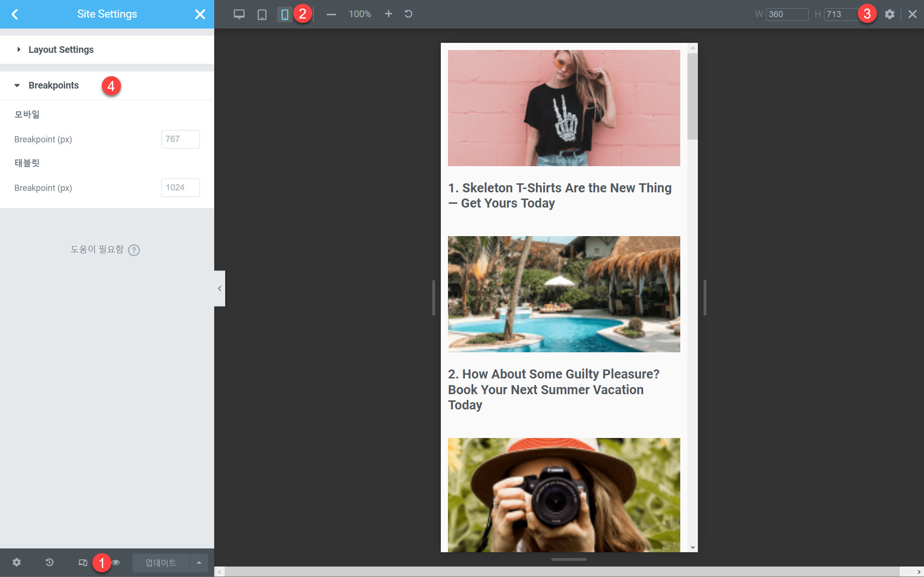Viewport: 924px width, 577px height.
Task: Switch to tablet preview mode
Action: (x=262, y=14)
